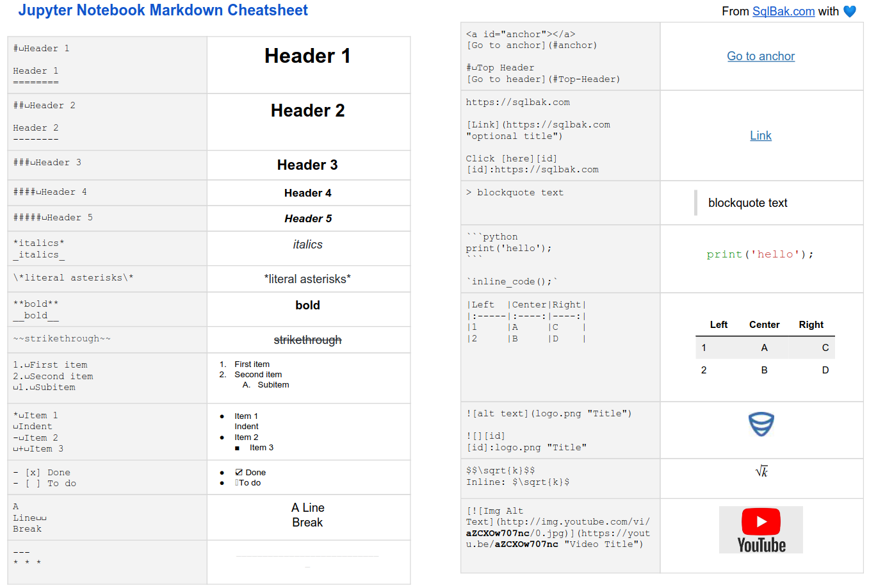Click the Center column header in table
The width and height of the screenshot is (869, 588).
[x=764, y=325]
